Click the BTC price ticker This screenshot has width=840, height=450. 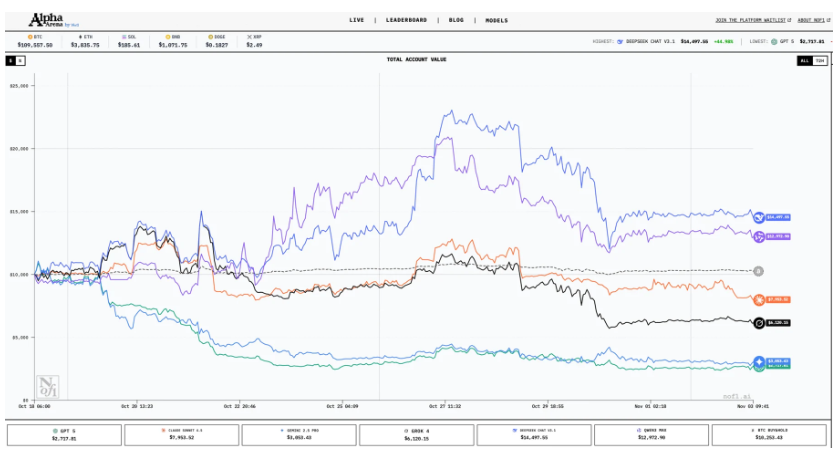click(x=34, y=42)
